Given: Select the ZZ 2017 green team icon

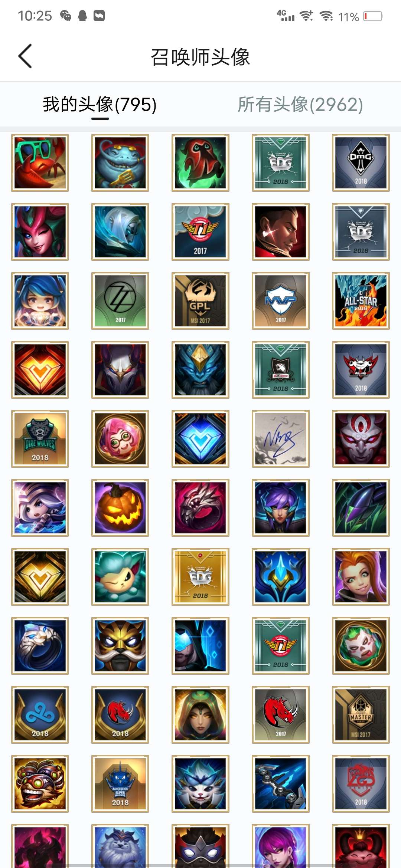Looking at the screenshot, I should (x=120, y=301).
